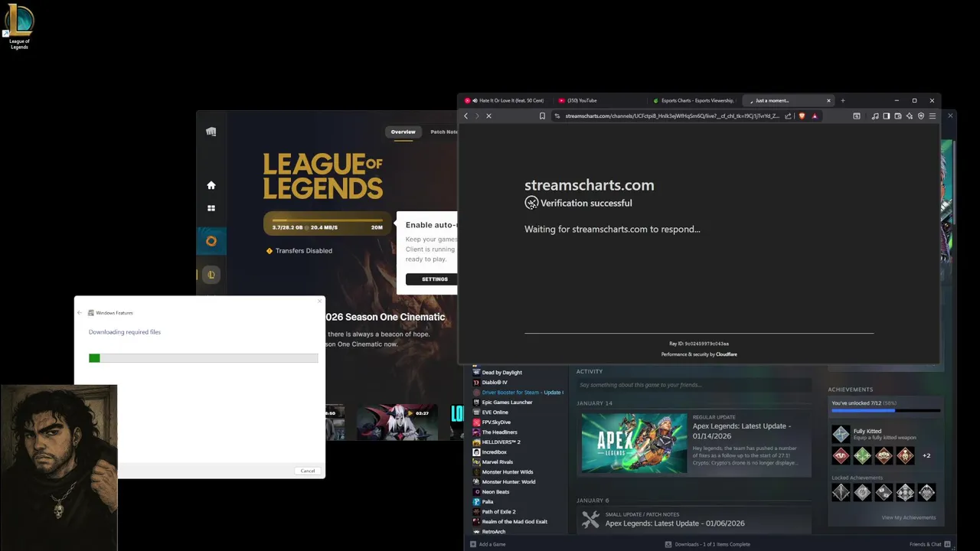Open Downloads status in Steam footer

tap(712, 544)
